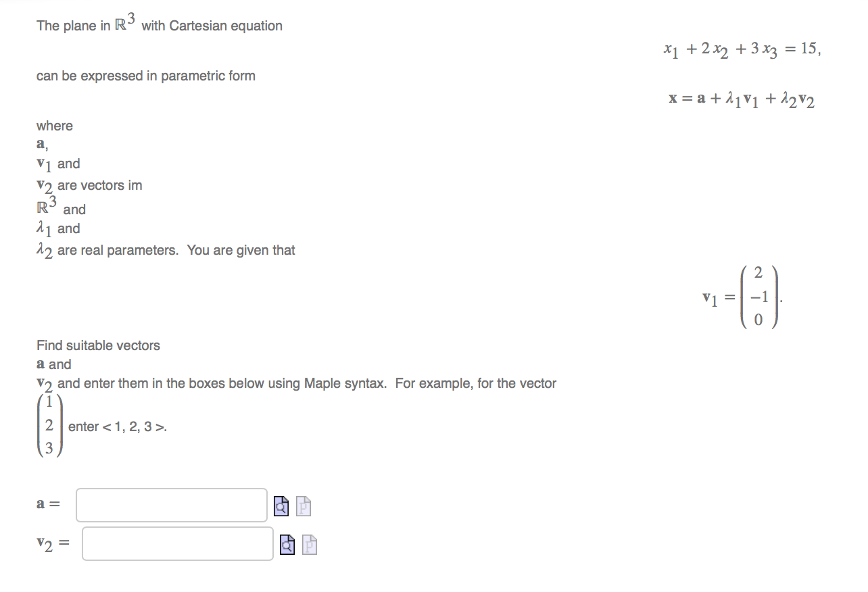This screenshot has height=592, width=868.
Task: Click inside the a answer input box
Action: click(x=171, y=503)
